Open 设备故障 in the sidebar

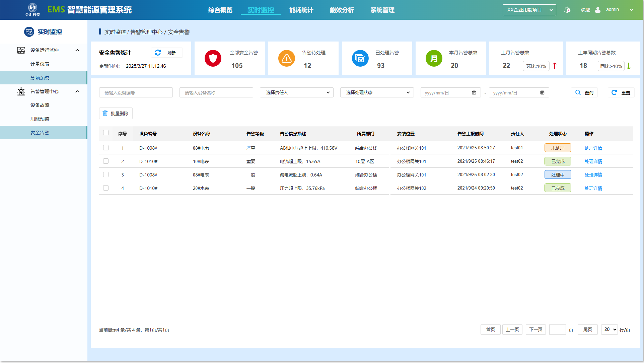pos(40,105)
